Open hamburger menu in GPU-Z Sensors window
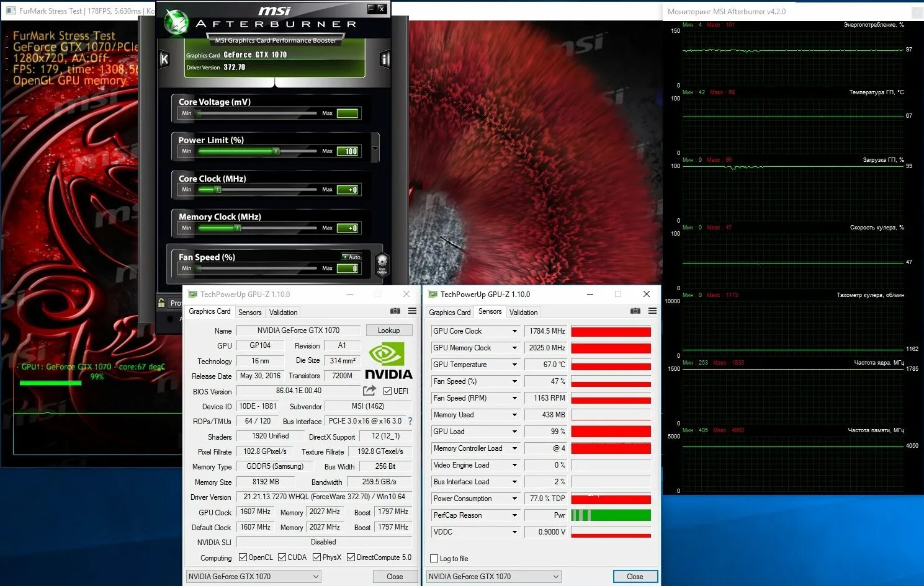This screenshot has width=924, height=586. [652, 311]
